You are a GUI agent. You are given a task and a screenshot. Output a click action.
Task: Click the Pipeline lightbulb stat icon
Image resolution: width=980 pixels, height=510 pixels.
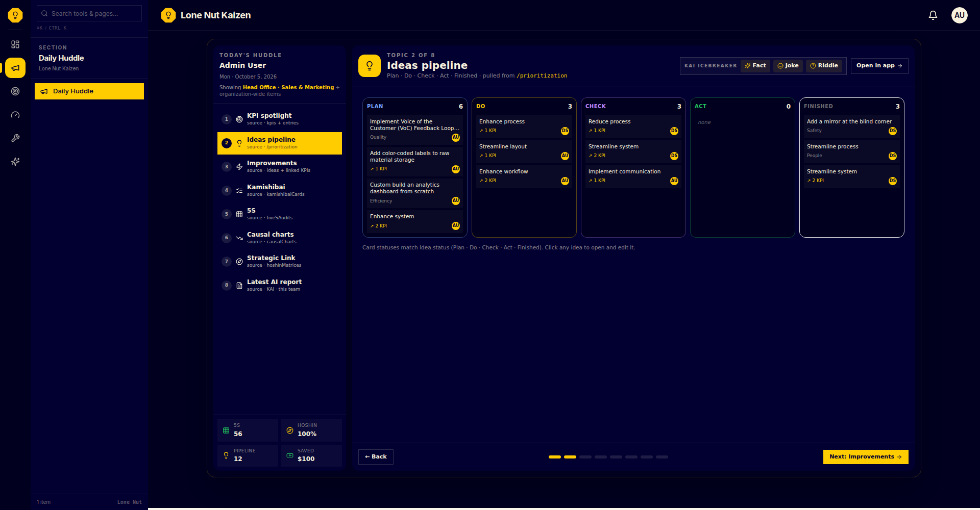click(x=226, y=455)
